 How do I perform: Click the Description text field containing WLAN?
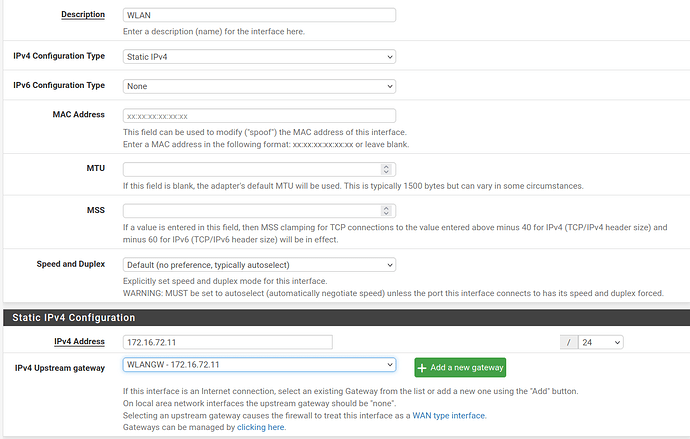pos(258,15)
